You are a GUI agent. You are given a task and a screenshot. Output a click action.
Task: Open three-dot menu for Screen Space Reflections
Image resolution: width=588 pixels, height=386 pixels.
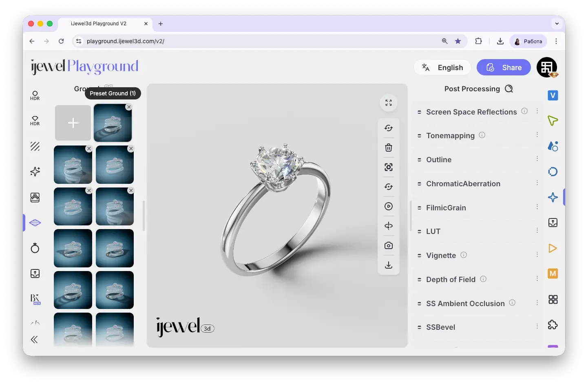[x=537, y=111]
